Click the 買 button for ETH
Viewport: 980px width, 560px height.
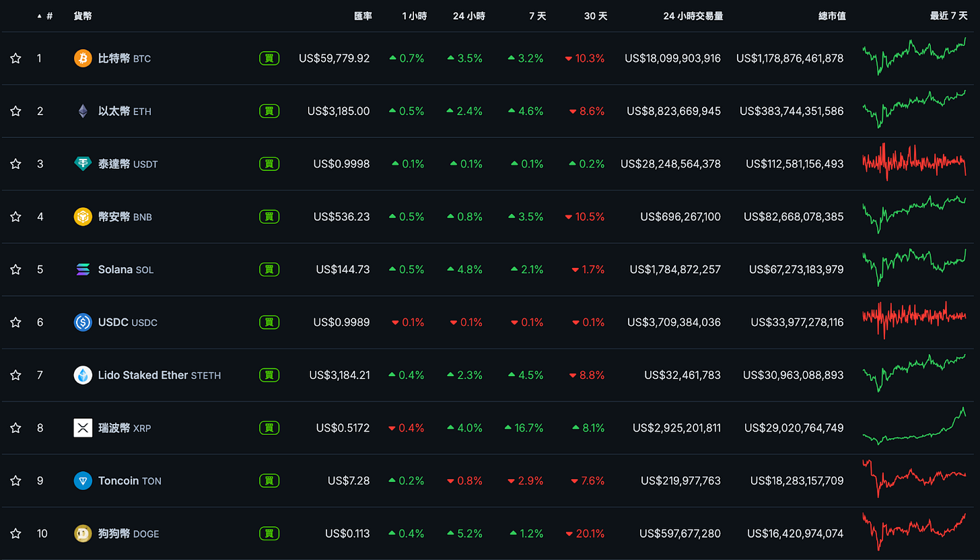coord(269,111)
